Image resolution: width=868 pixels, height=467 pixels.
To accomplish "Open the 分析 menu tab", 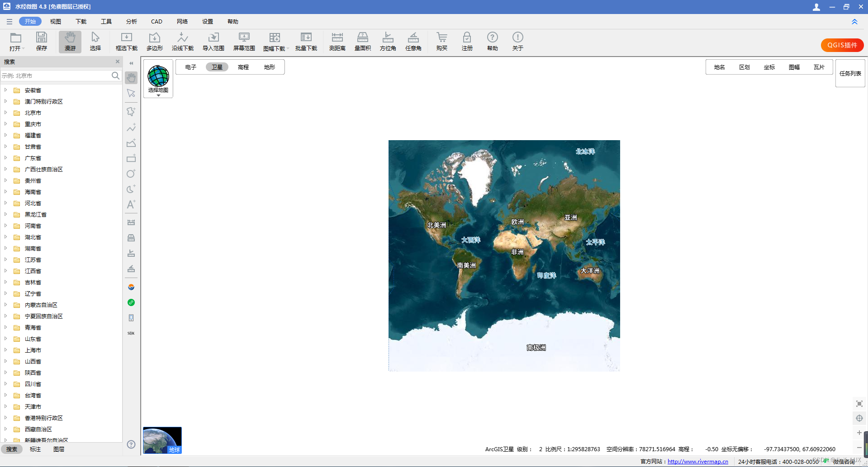I will [x=132, y=21].
